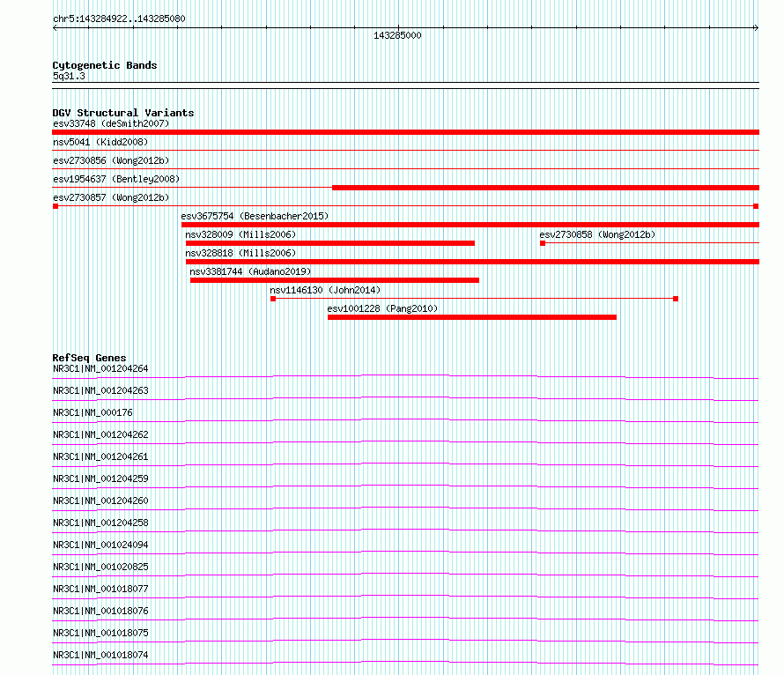Screen dimensions: 784x675
Task: Click the right arrow of the ruler
Action: [x=756, y=28]
